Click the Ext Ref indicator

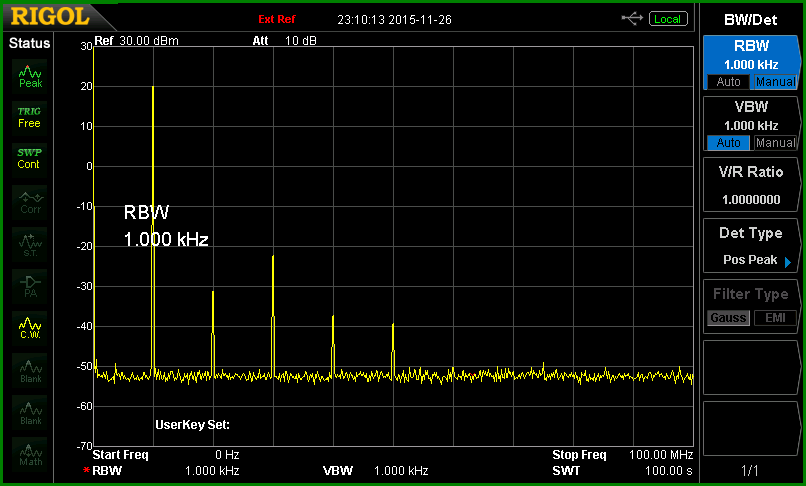[277, 20]
